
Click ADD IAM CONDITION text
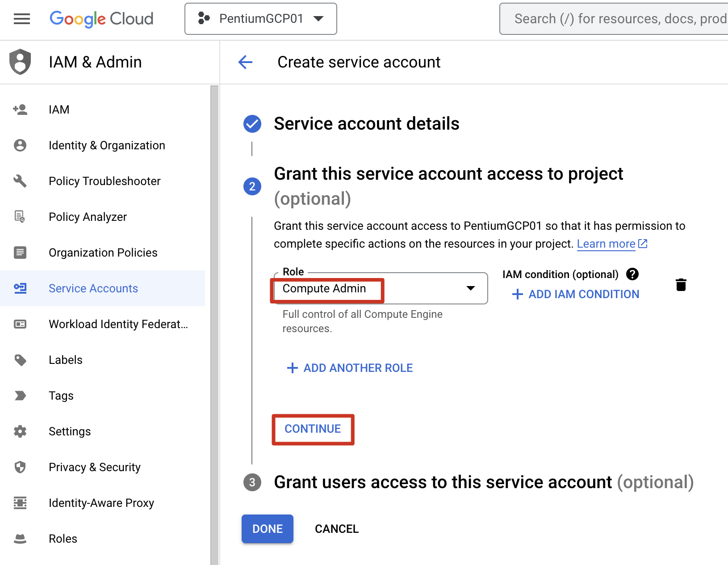point(584,294)
